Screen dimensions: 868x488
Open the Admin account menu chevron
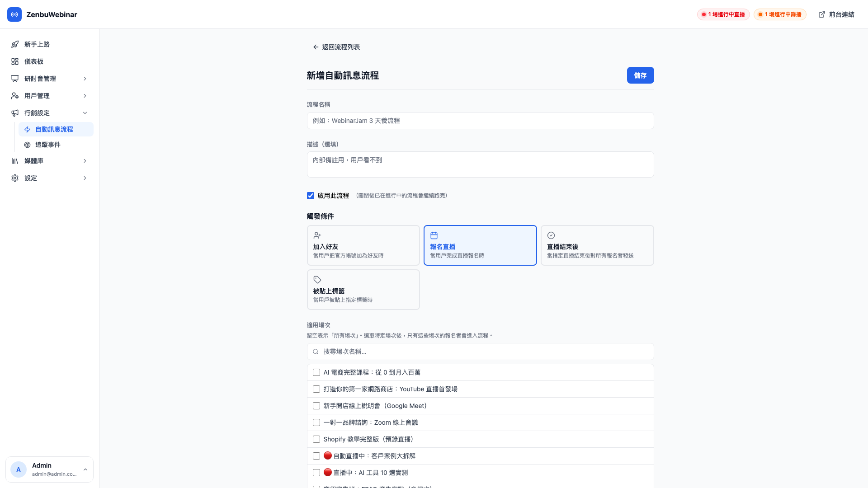pyautogui.click(x=85, y=469)
